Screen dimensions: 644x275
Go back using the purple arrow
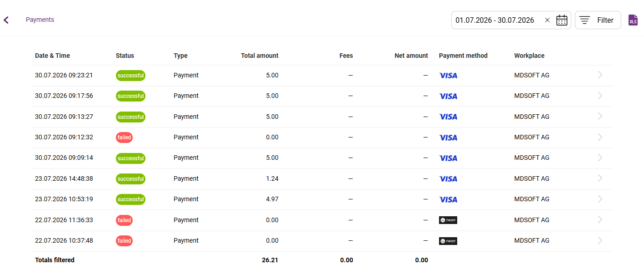[x=6, y=20]
